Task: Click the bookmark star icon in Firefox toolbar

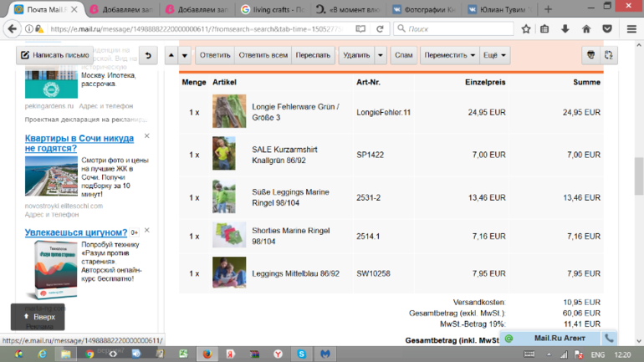Action: (525, 28)
